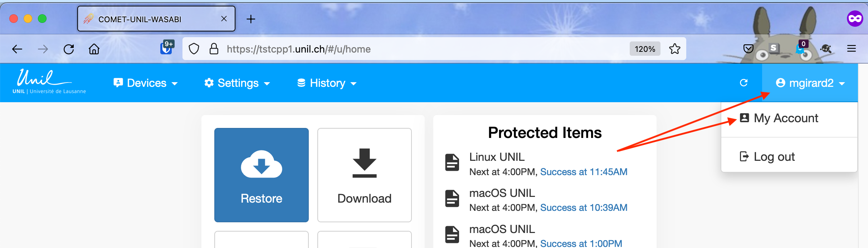This screenshot has height=248, width=868.
Task: Click the Download button
Action: tap(364, 175)
